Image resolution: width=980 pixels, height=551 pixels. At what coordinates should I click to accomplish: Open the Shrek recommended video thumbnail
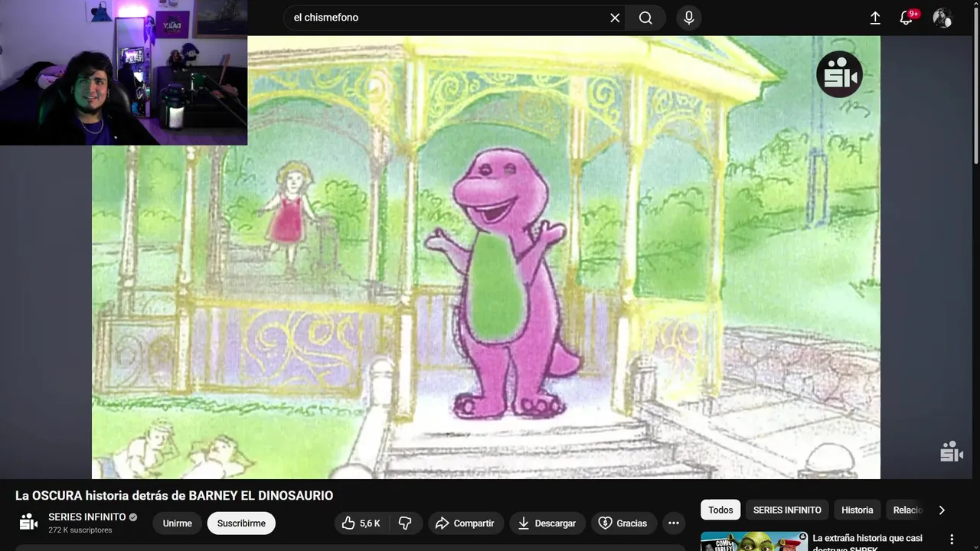tap(754, 542)
